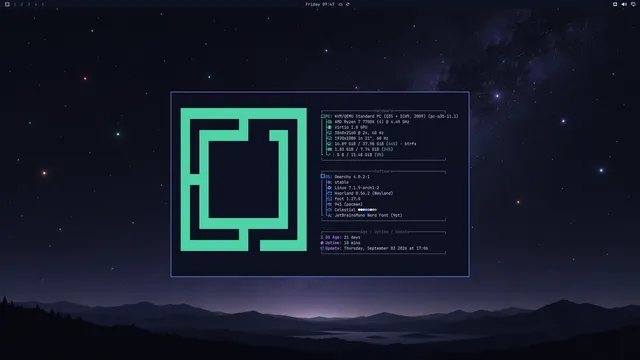Click the window manager icon beside Hyprland

pos(330,193)
